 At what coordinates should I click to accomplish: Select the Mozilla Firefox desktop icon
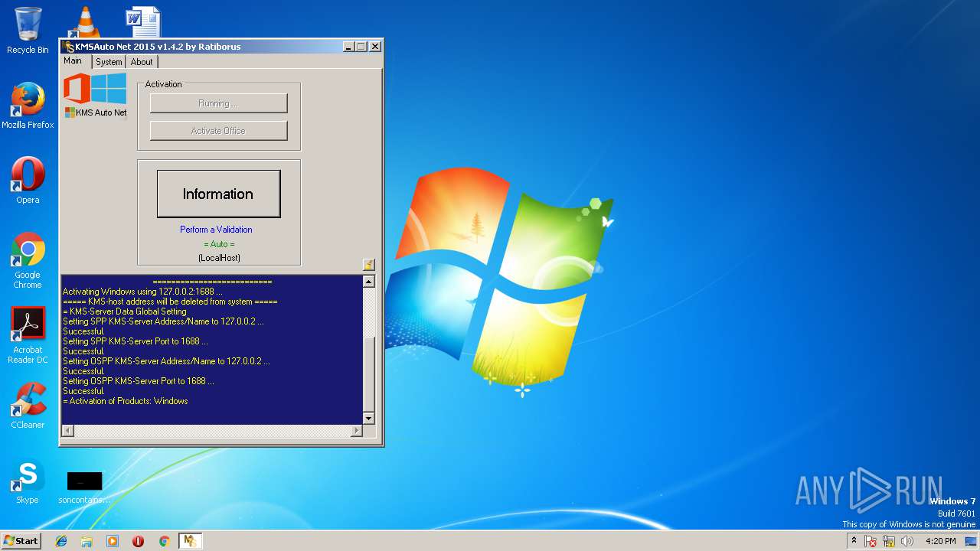coord(28,106)
